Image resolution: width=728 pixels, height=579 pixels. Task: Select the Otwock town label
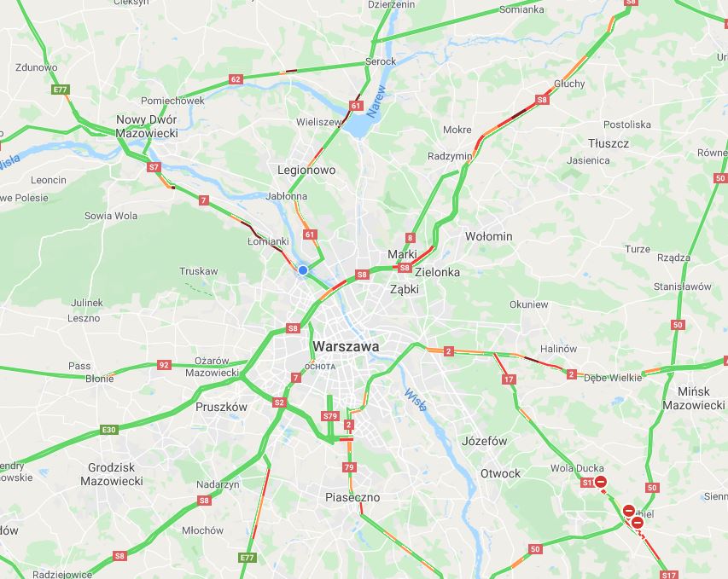coord(500,473)
